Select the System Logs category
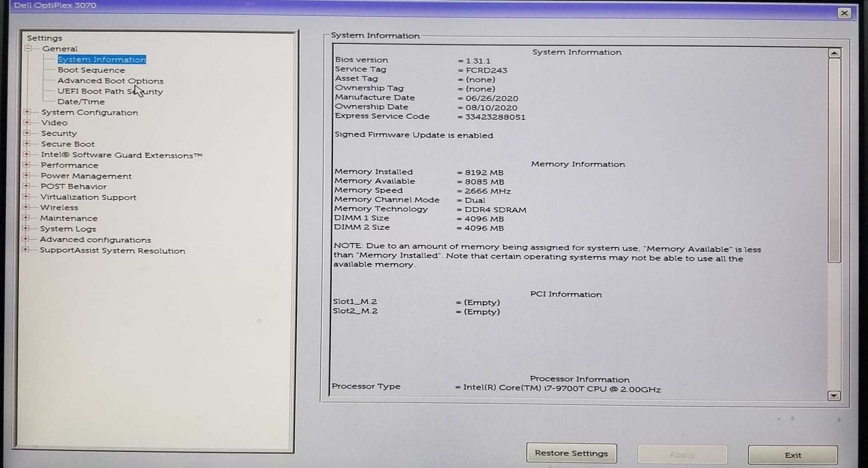Screen dimensions: 868x468 tap(68, 229)
